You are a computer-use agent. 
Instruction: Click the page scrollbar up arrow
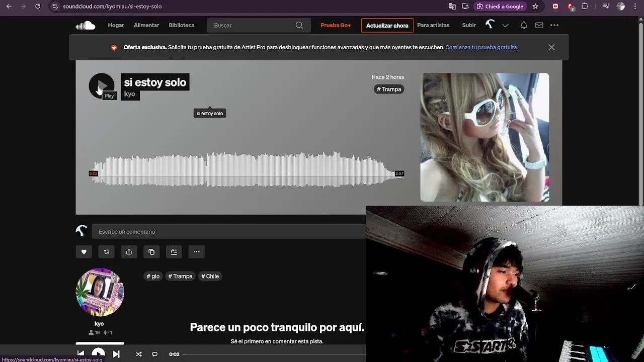point(641,19)
